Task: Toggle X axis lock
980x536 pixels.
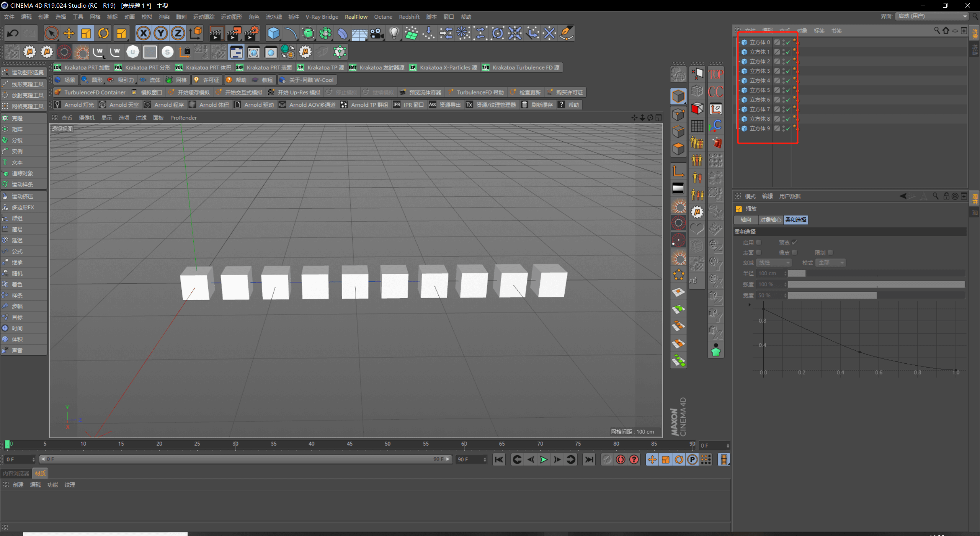Action: pos(144,33)
